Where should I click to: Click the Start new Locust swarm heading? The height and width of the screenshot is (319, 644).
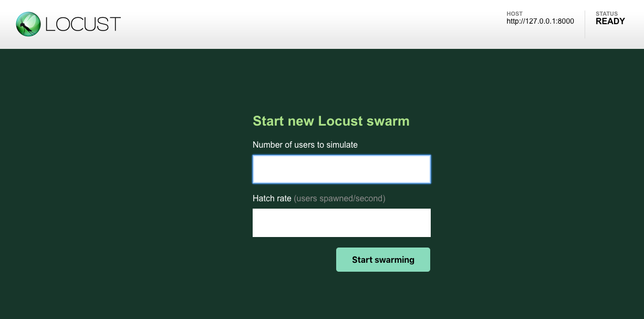pyautogui.click(x=331, y=121)
